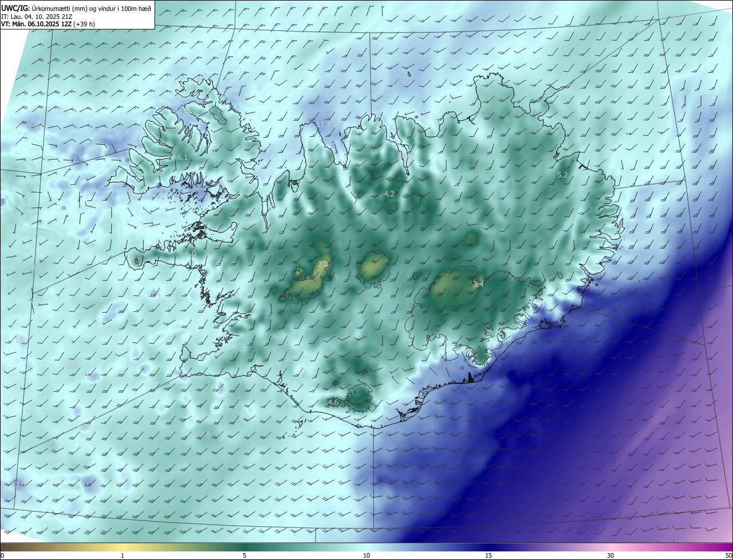Click the colorbar tick label '30'

click(x=610, y=555)
